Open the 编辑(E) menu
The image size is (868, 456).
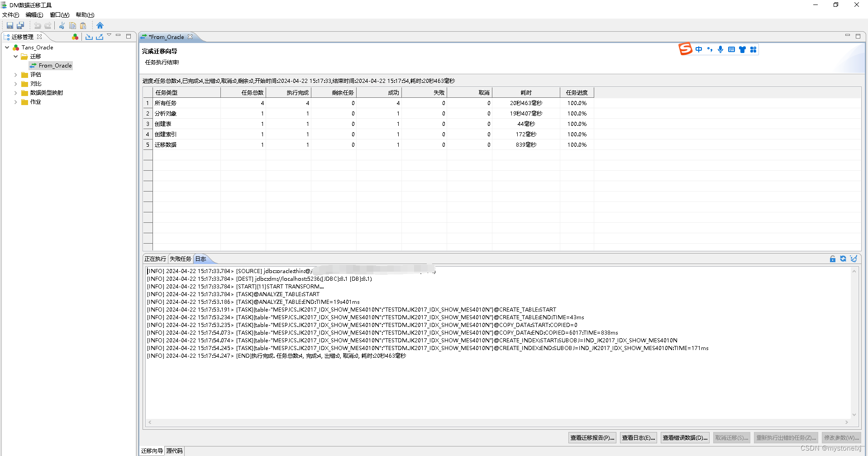(34, 15)
